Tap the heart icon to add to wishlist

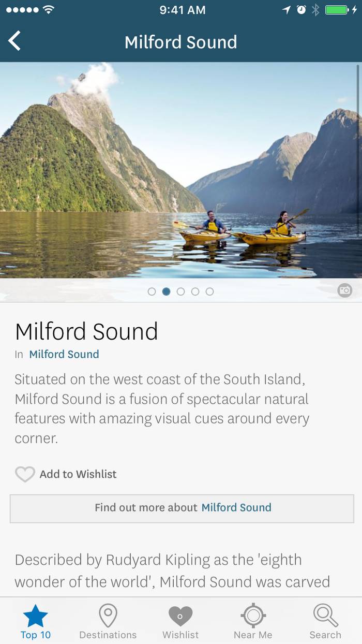[25, 474]
